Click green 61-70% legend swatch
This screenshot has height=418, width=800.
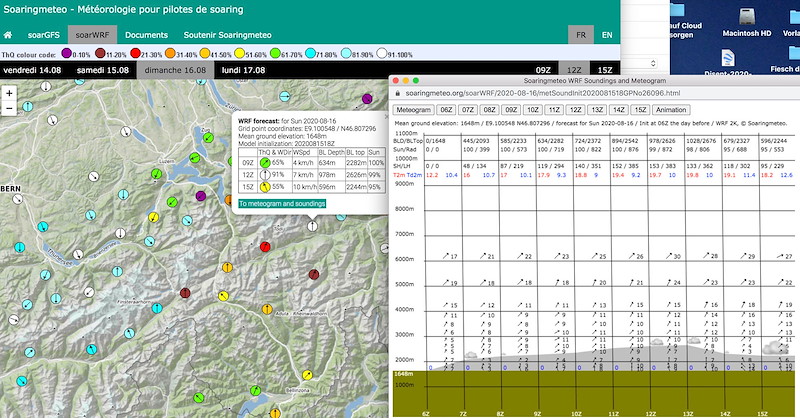(x=275, y=53)
